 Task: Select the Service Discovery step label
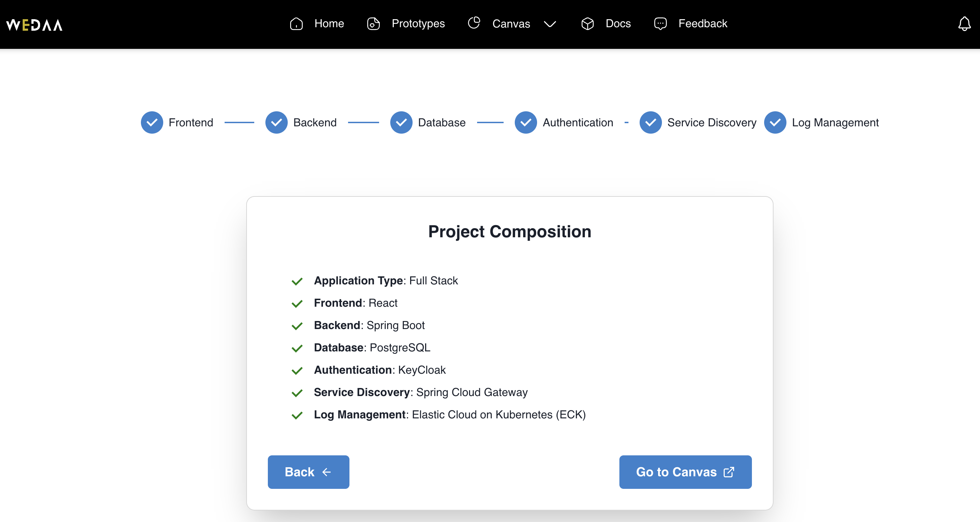(x=712, y=122)
